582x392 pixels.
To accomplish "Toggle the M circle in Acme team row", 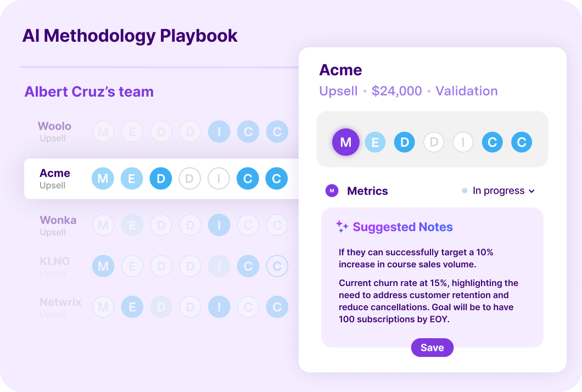I will (x=103, y=178).
